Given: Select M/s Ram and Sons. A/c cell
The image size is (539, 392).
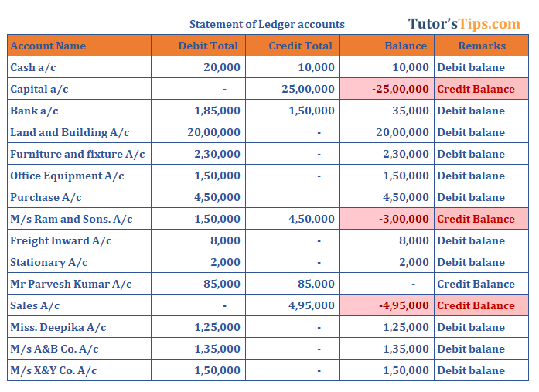Looking at the screenshot, I should pos(79,219).
